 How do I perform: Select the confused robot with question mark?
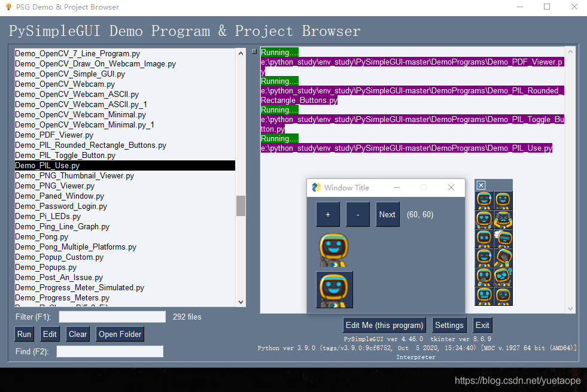[503, 276]
